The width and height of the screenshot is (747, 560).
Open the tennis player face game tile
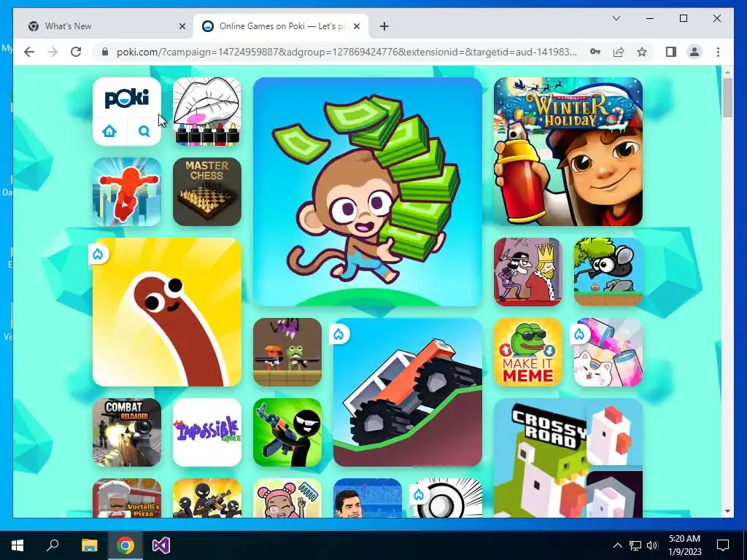click(x=368, y=498)
